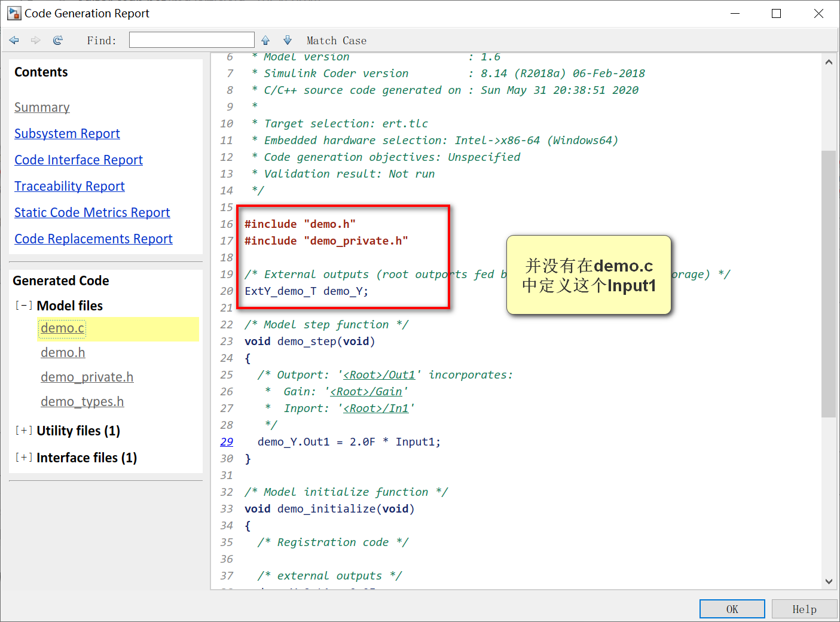Minimize the Code Generation Report window
840x622 pixels.
(x=735, y=13)
